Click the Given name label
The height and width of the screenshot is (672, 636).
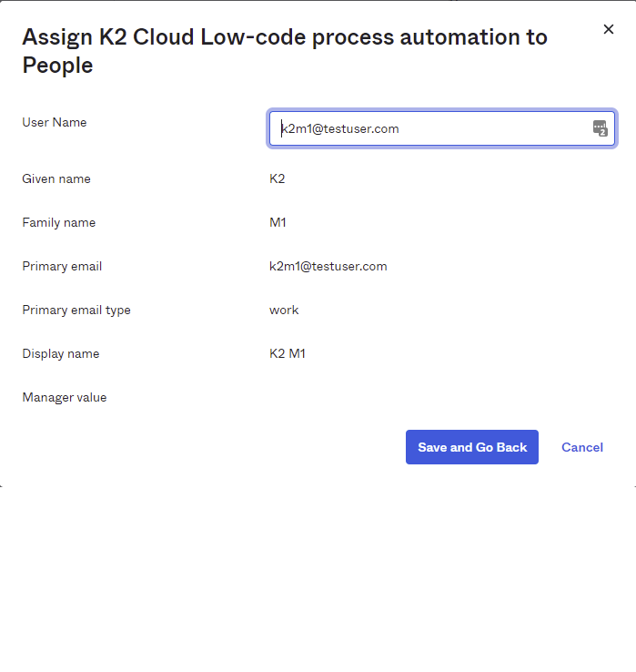coord(56,178)
